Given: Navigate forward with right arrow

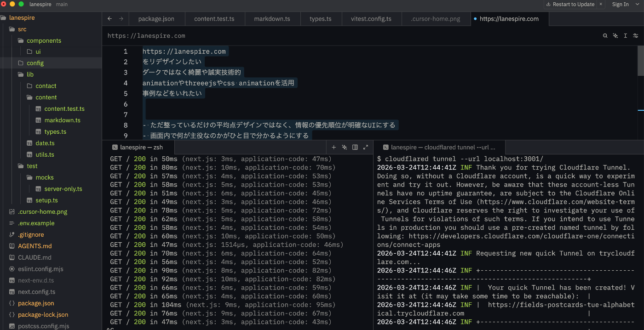Looking at the screenshot, I should (121, 19).
